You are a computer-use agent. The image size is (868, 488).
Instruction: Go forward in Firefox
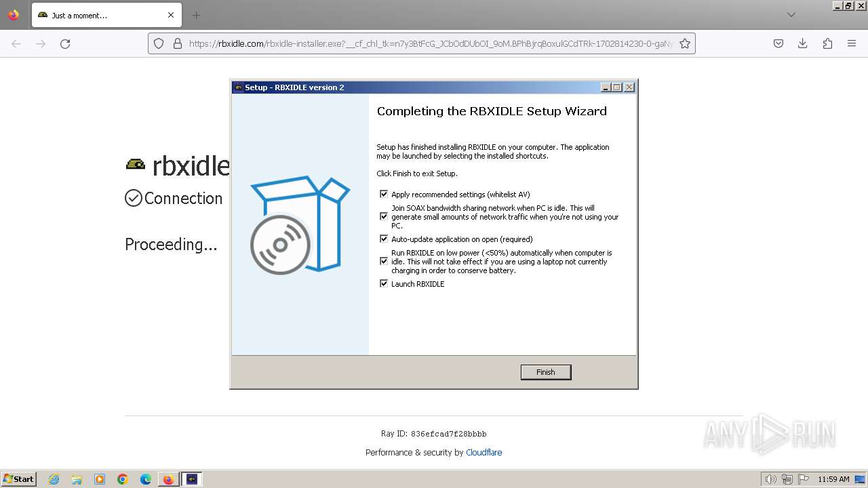[x=41, y=43]
